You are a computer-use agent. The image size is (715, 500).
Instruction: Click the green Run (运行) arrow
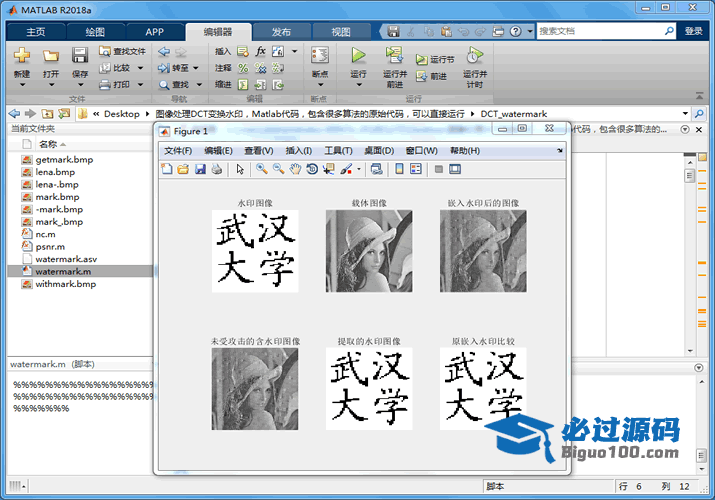358,56
